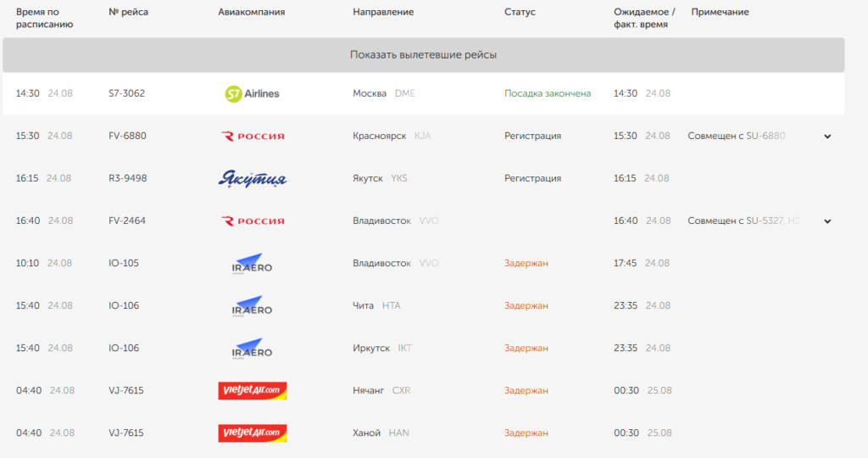Click the VietJet logo for the Ханой flight

(253, 433)
